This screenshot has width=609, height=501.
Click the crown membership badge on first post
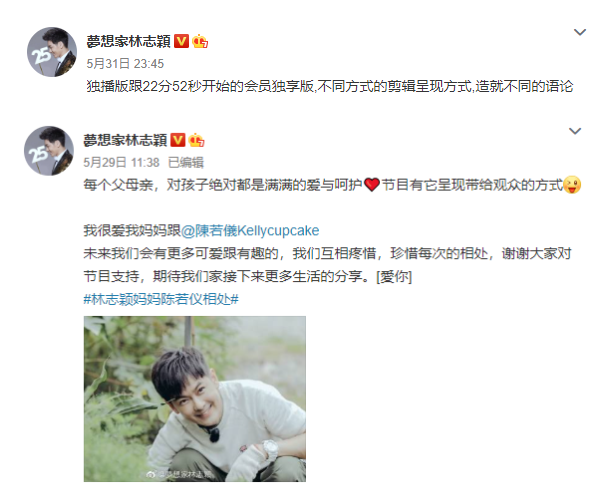pos(200,41)
